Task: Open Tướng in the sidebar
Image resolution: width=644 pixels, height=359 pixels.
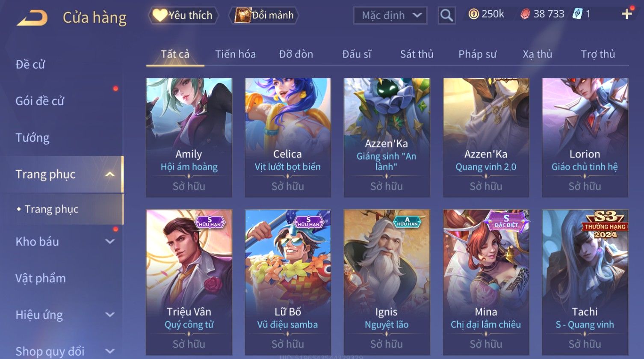Action: pos(32,138)
